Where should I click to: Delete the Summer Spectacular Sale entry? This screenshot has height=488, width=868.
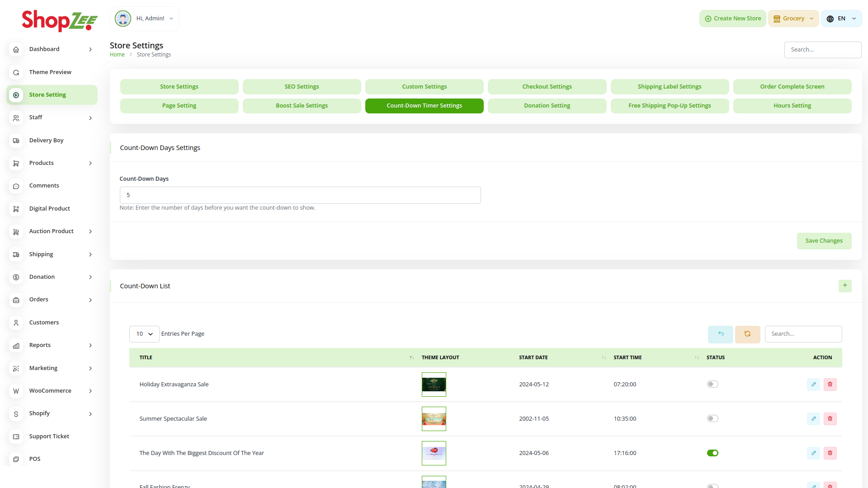pyautogui.click(x=830, y=419)
